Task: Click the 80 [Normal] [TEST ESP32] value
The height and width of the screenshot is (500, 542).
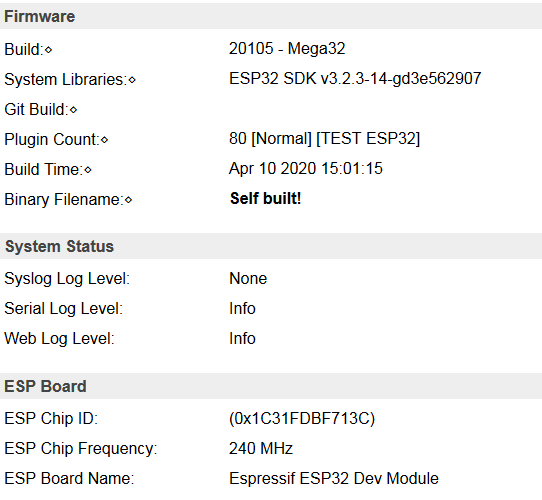Action: point(324,139)
